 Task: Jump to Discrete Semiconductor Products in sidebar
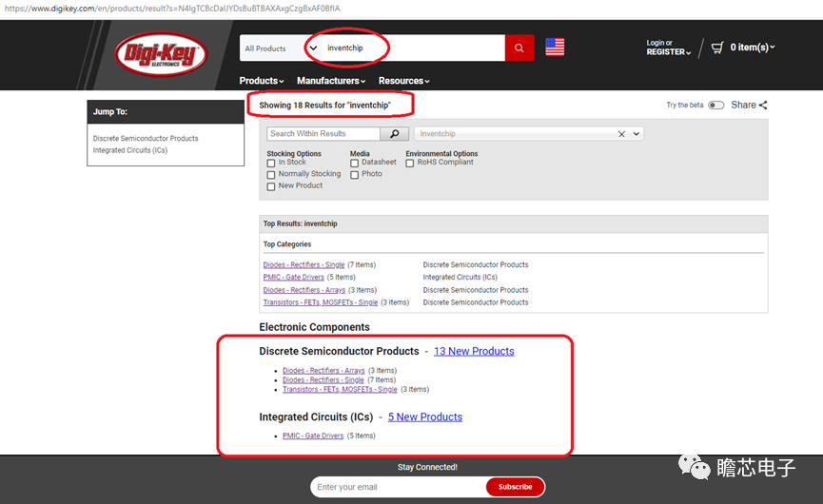coord(146,139)
